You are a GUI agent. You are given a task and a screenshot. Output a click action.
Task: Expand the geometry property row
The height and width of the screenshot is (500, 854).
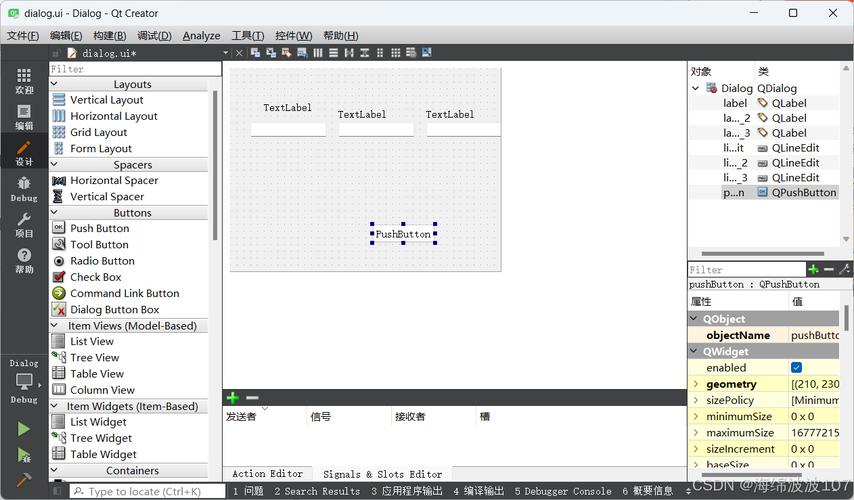coord(696,384)
